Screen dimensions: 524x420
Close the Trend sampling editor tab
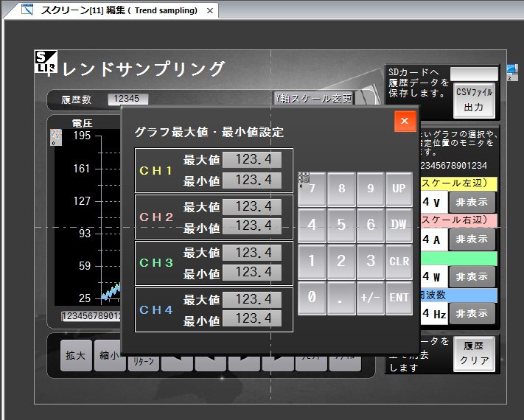[210, 11]
